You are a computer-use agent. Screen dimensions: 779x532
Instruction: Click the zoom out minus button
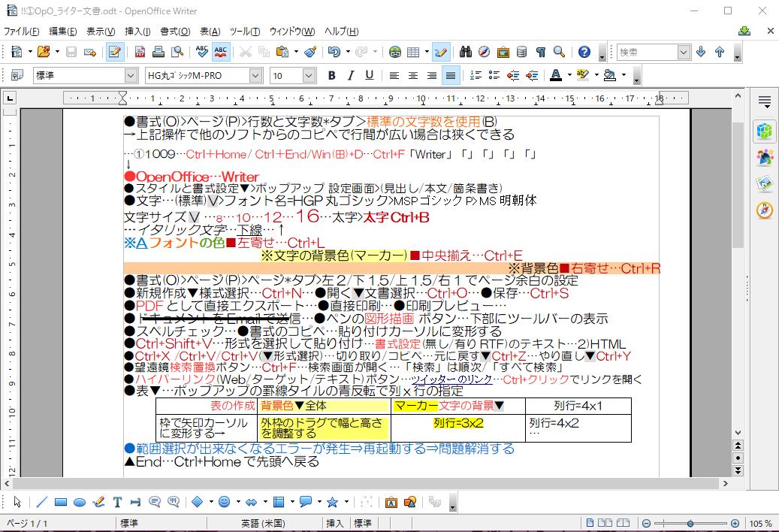click(646, 523)
